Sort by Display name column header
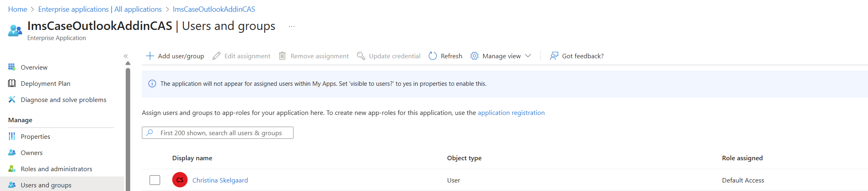The image size is (868, 191). coord(192,158)
